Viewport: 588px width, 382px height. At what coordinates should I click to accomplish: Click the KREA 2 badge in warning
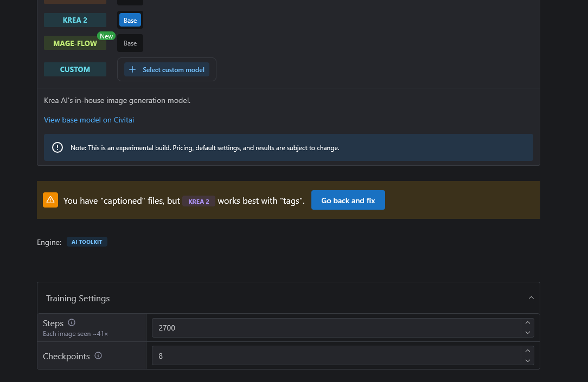(x=199, y=201)
